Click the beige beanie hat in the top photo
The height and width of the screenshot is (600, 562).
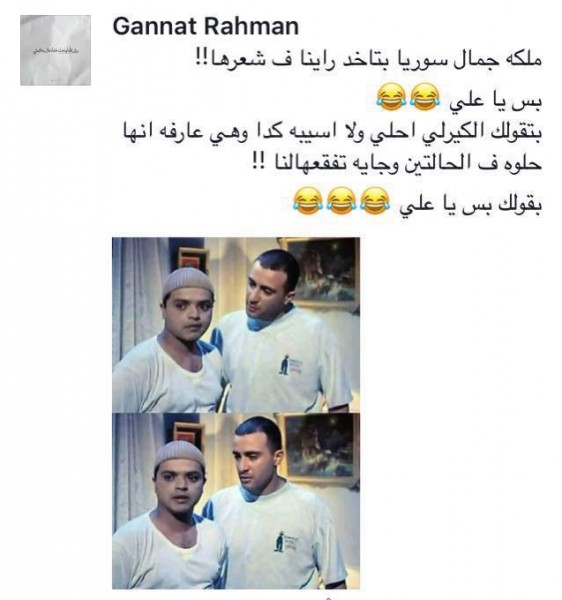tap(187, 281)
